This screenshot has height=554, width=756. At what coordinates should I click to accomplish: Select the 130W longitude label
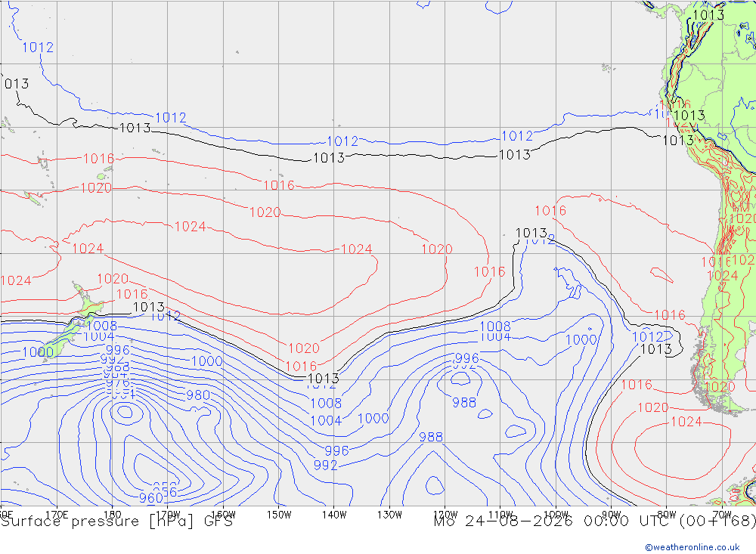point(389,515)
